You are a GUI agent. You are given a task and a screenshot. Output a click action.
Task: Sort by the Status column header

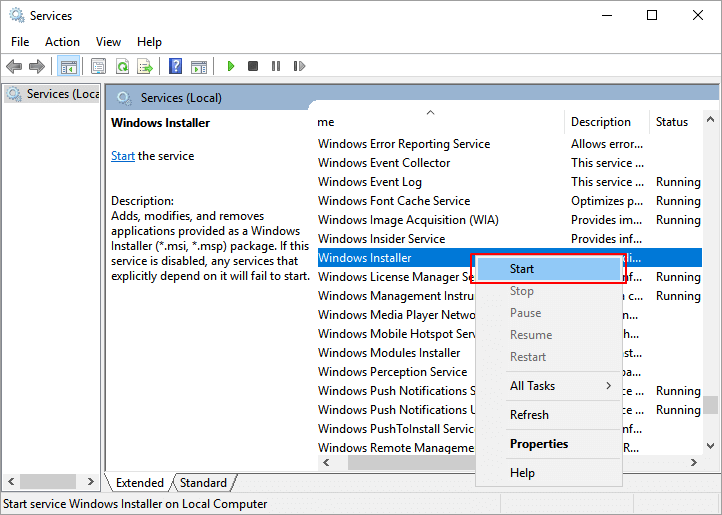(x=672, y=122)
